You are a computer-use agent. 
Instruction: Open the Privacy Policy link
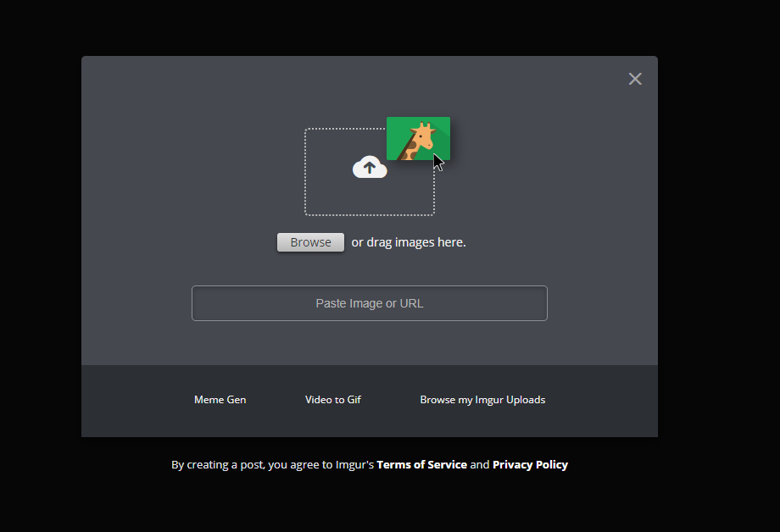click(x=530, y=464)
